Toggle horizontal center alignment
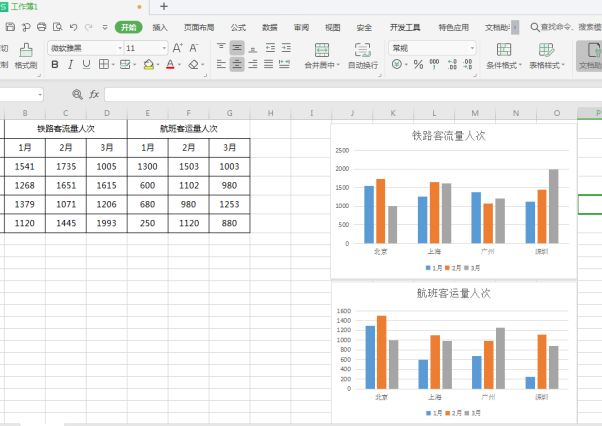602x426 pixels. click(x=237, y=64)
